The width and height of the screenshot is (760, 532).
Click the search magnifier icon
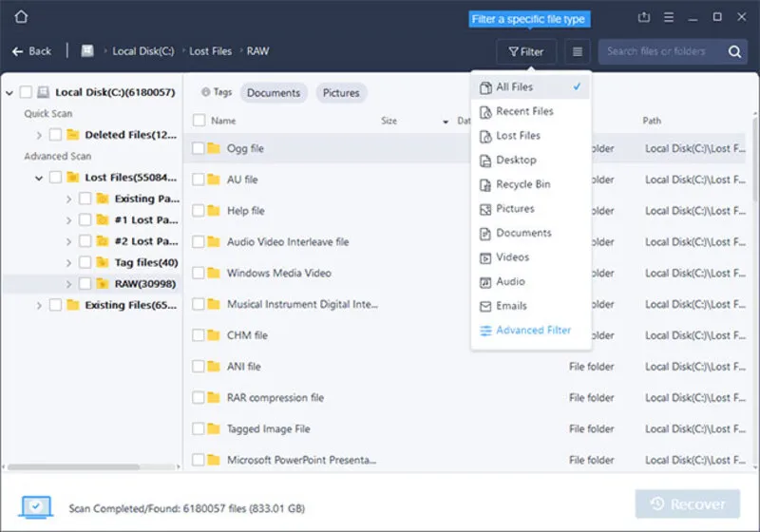point(734,52)
